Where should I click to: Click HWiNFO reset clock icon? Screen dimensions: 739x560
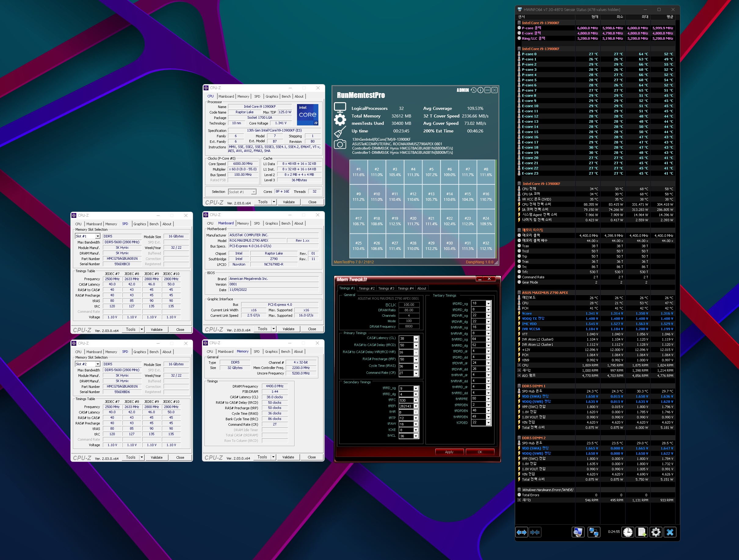click(628, 532)
